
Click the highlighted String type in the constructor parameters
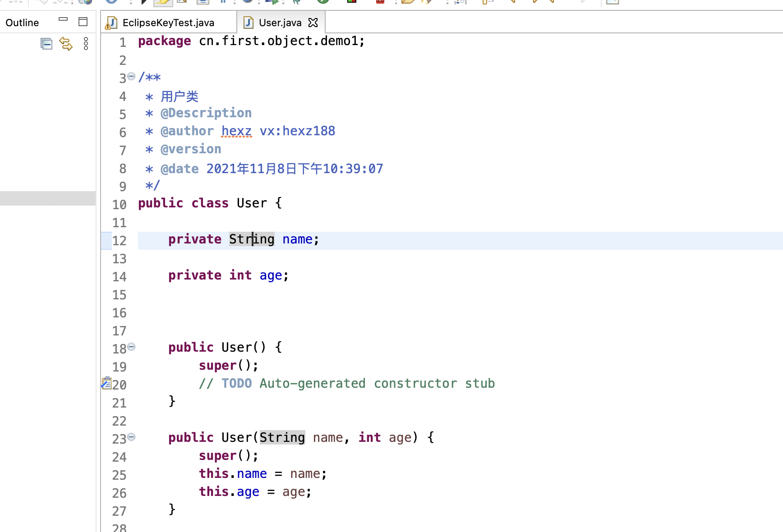282,438
